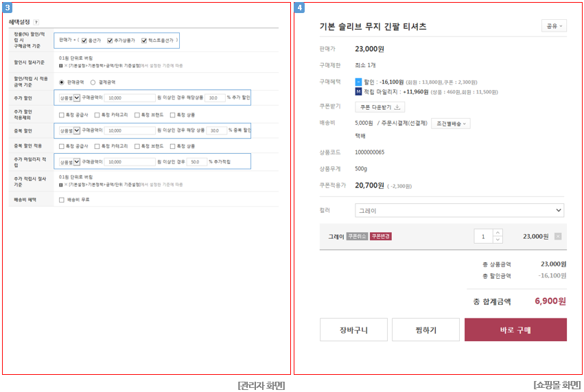Click the 혜택설정 section heading
The image size is (584, 392).
(x=19, y=22)
